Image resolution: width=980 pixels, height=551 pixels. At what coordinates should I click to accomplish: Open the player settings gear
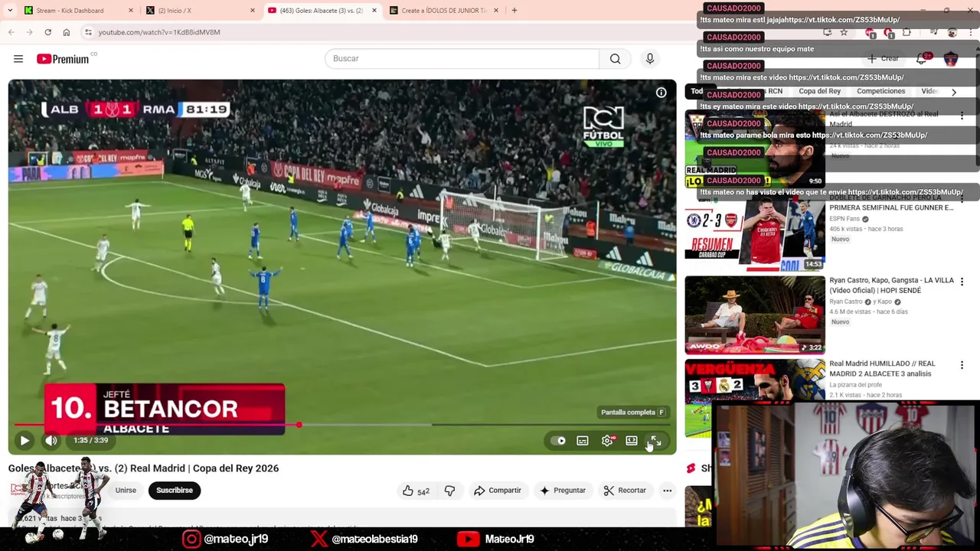point(607,441)
